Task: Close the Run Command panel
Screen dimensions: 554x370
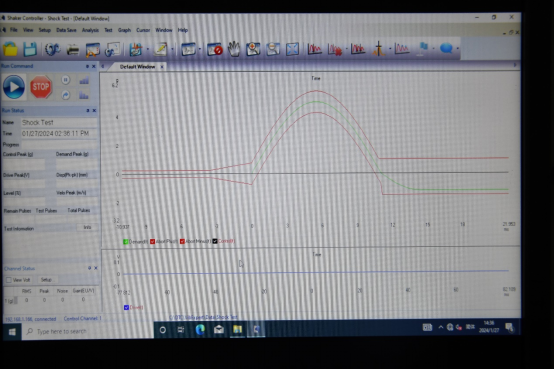Action: 94,66
